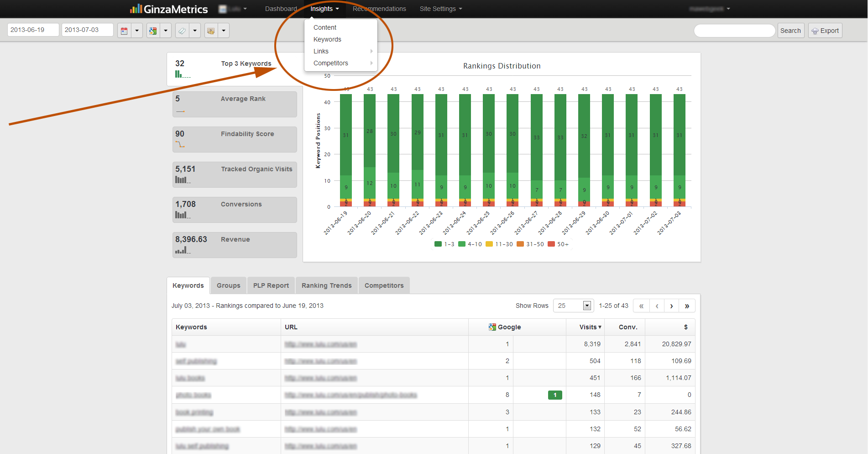Click the 1-25 of 43 count text
Image resolution: width=868 pixels, height=454 pixels.
(x=613, y=306)
